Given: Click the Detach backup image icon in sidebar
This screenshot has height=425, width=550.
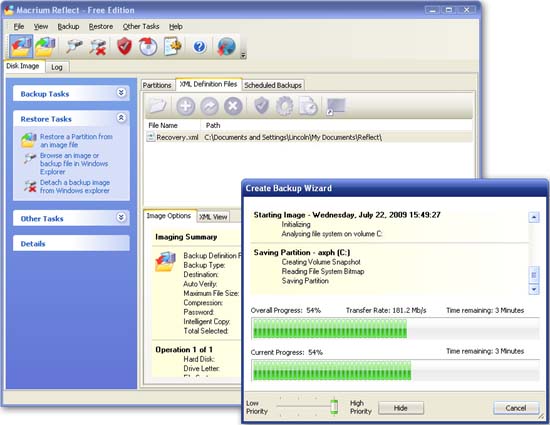Looking at the screenshot, I should coord(30,186).
